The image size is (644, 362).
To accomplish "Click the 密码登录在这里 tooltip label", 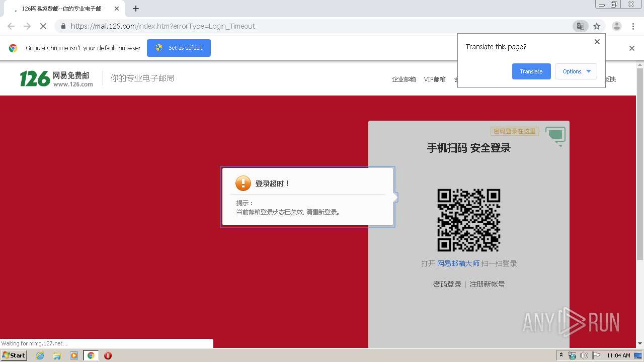I will 514,131.
